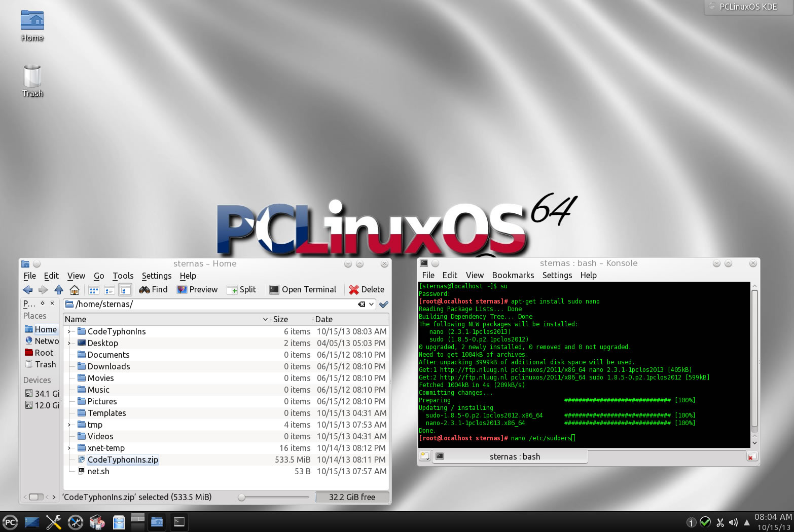Open the Konsole Bookmarks menu
The height and width of the screenshot is (532, 794).
(x=513, y=275)
